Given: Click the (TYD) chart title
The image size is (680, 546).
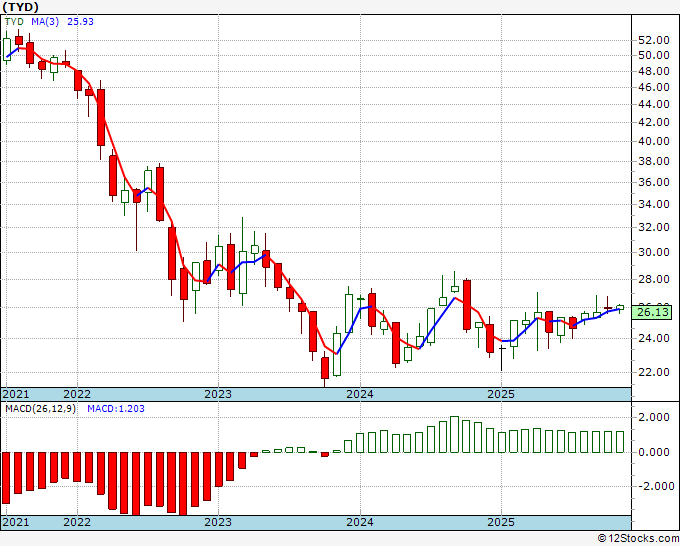Looking at the screenshot, I should tap(20, 7).
